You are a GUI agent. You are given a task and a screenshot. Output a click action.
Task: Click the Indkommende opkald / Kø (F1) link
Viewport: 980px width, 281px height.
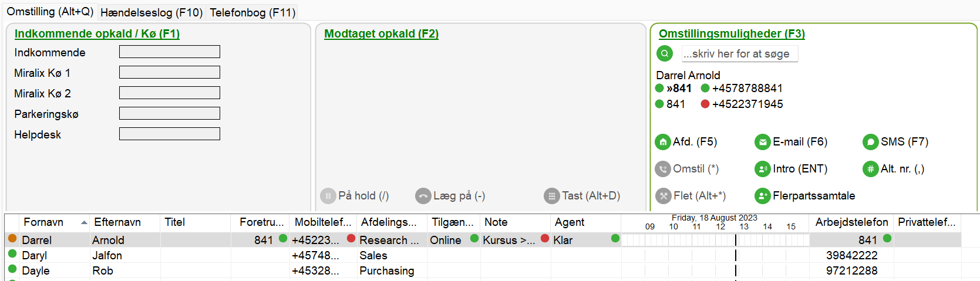(97, 34)
